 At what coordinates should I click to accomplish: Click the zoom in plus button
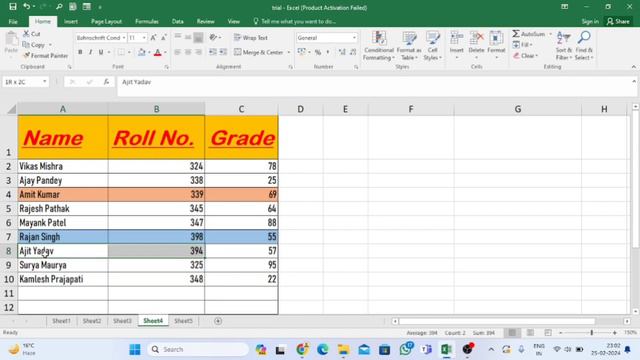point(615,333)
